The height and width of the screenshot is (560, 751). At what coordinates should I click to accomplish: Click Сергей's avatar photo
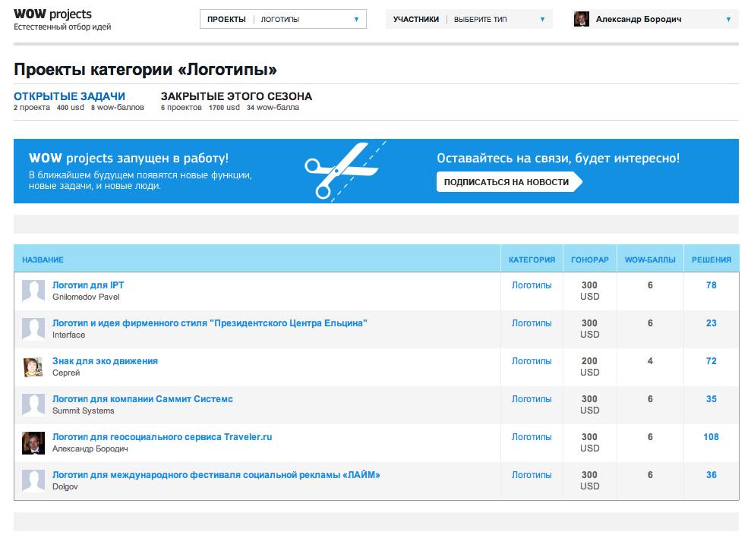click(x=33, y=367)
